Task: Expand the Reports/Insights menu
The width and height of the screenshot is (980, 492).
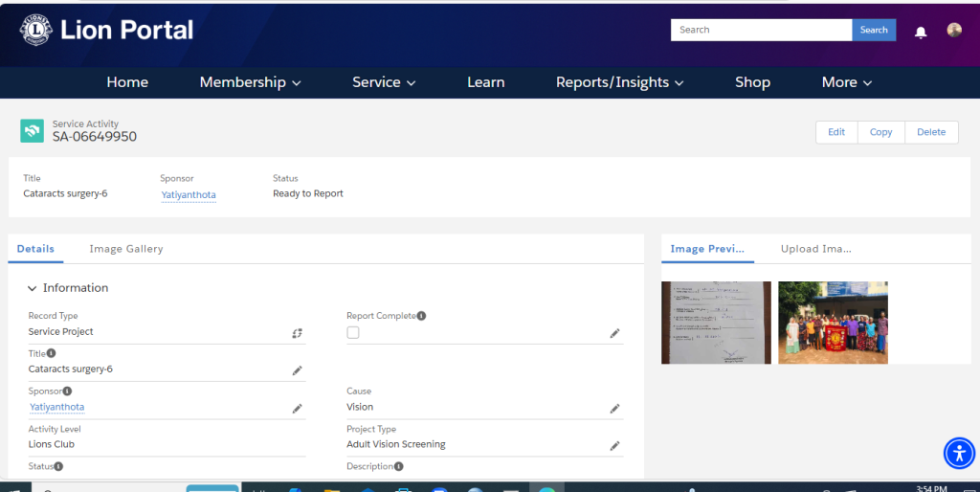Action: click(619, 82)
